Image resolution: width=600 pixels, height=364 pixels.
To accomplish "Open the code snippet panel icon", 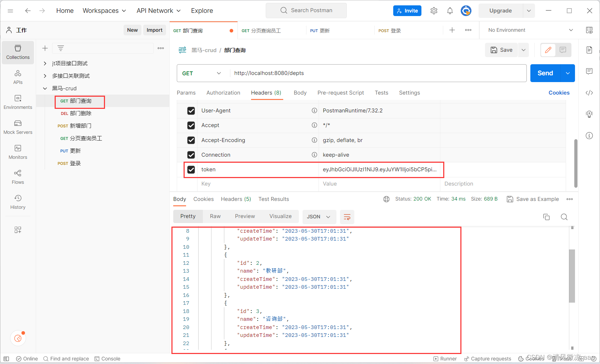I will click(589, 93).
